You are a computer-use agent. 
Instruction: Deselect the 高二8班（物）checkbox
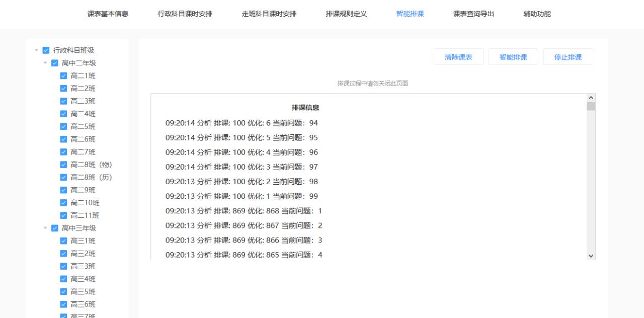[x=63, y=165]
